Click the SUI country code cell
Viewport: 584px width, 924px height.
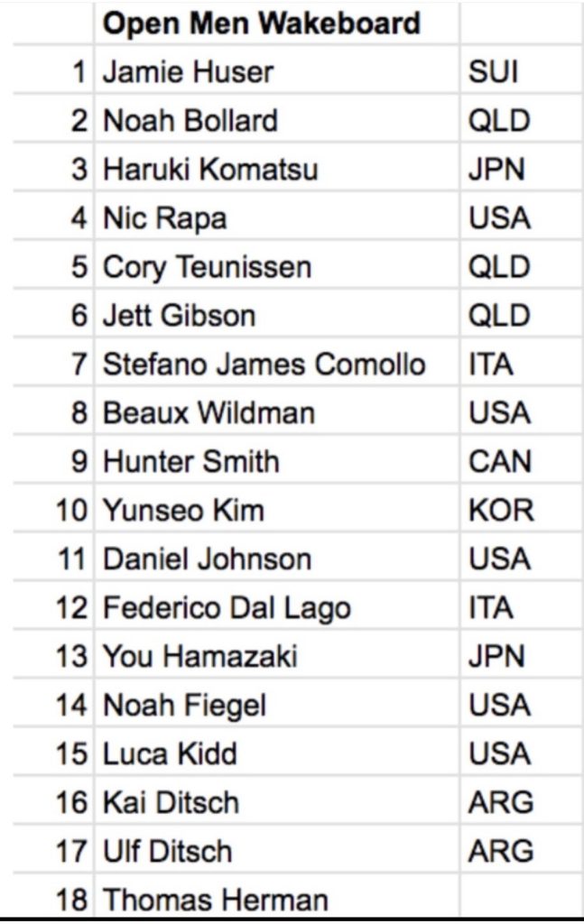point(494,72)
